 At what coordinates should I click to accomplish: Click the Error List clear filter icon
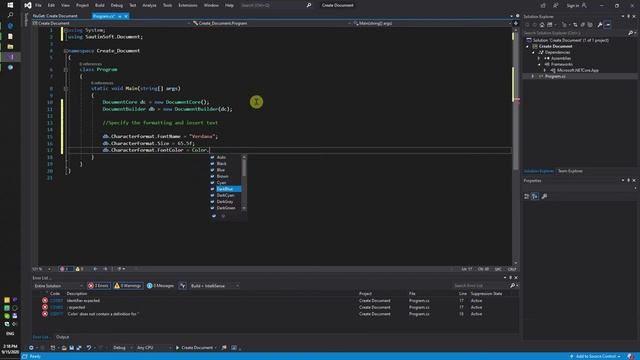click(182, 286)
